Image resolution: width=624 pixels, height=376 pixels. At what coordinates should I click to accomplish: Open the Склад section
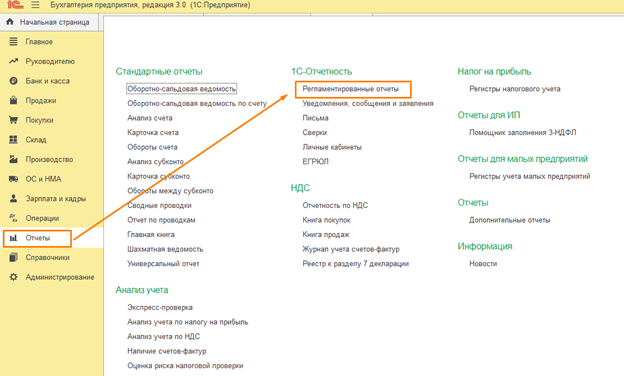[x=36, y=140]
